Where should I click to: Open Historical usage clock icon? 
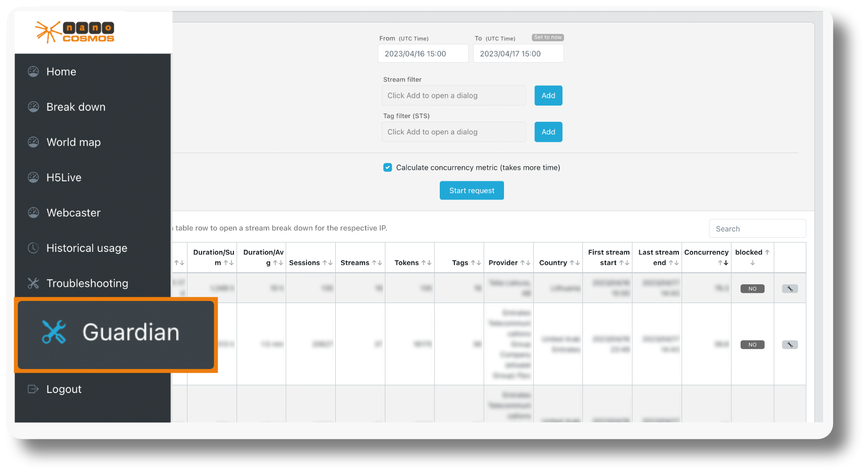tap(33, 248)
